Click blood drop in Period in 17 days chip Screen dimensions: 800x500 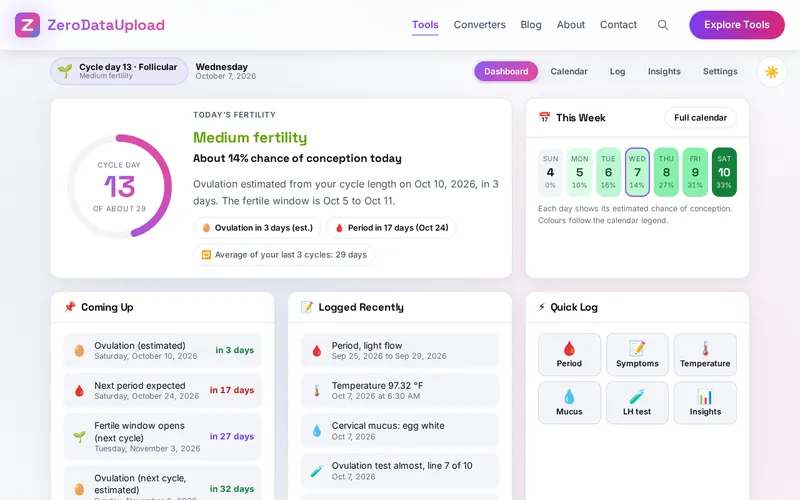(339, 228)
